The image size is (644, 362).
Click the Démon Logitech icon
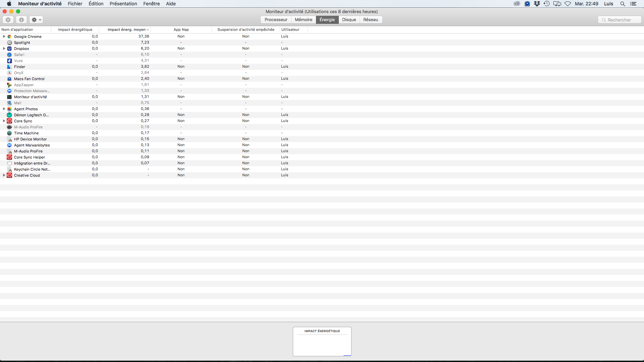[x=9, y=115]
